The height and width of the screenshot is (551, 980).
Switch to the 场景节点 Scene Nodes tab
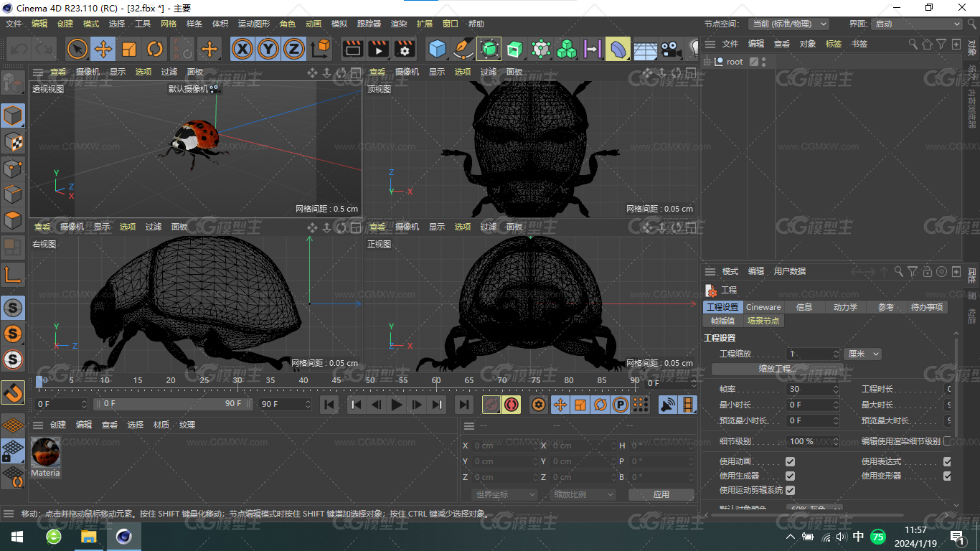(x=763, y=321)
